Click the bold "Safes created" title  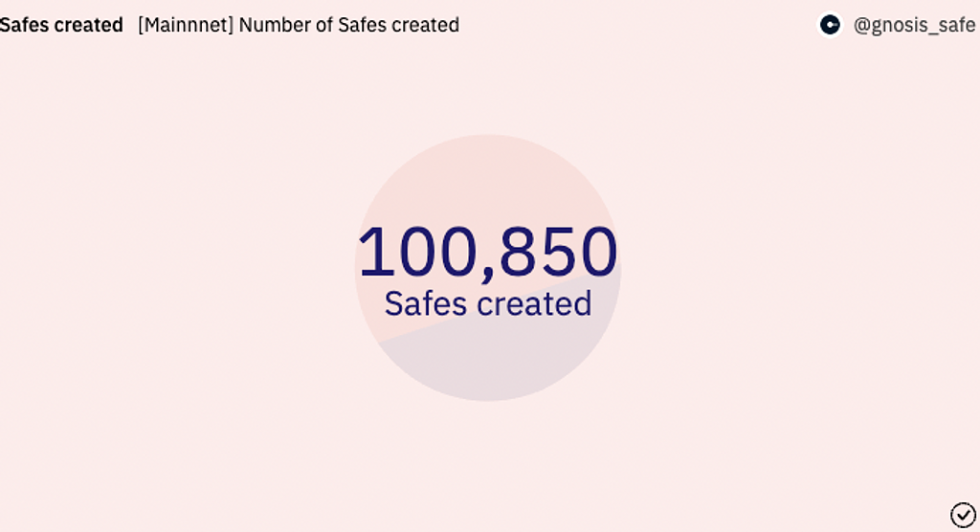tap(61, 25)
